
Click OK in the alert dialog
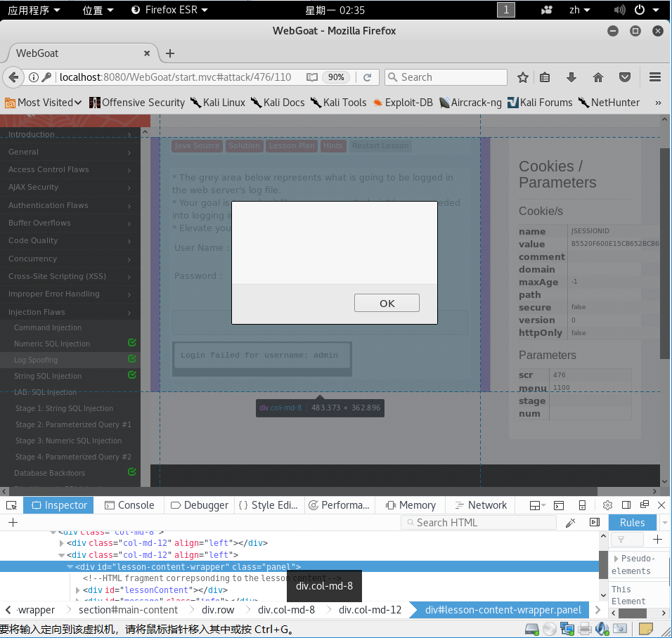click(x=387, y=304)
